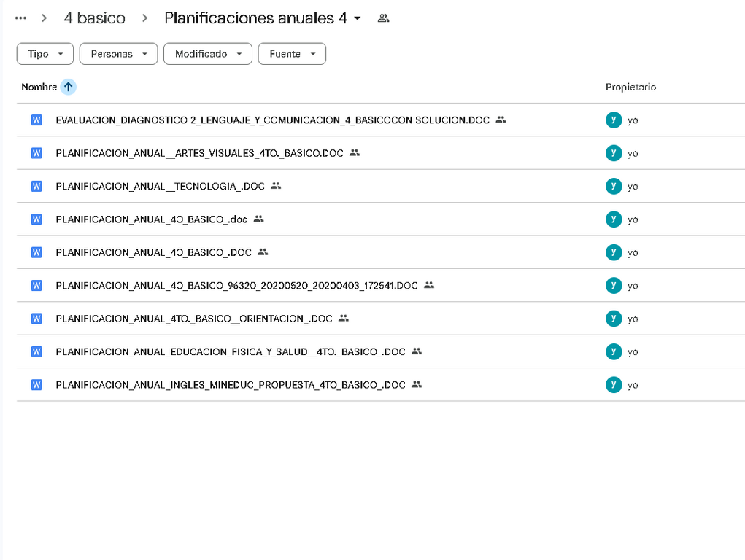Sort files by the Nombre column header
The image size is (745, 560).
(x=39, y=87)
